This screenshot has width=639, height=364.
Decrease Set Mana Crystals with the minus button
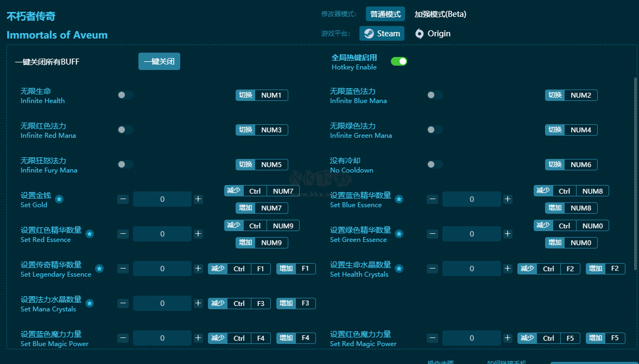pos(123,303)
